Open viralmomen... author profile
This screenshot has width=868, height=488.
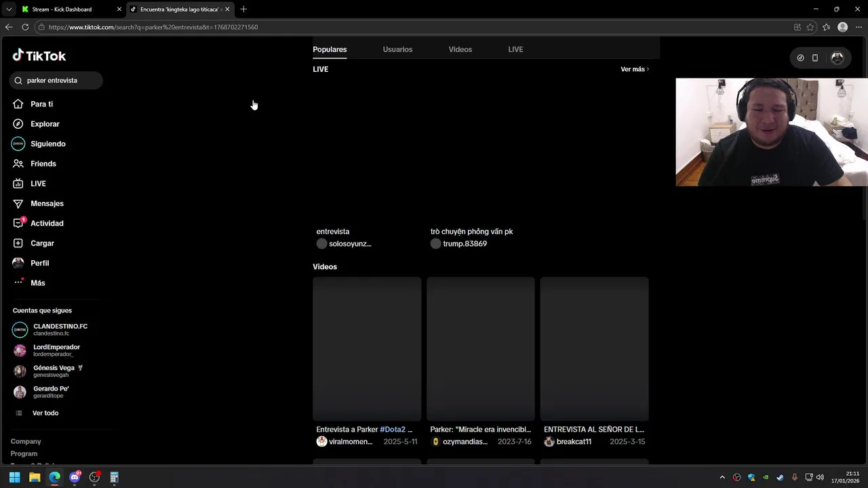pyautogui.click(x=351, y=442)
